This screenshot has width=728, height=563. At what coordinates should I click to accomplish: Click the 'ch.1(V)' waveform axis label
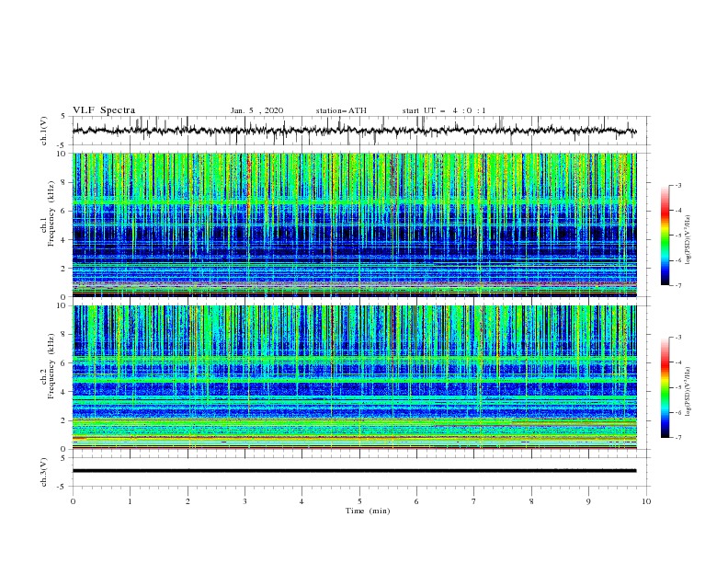44,131
